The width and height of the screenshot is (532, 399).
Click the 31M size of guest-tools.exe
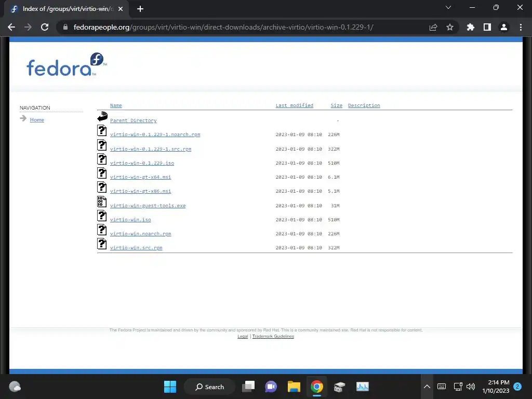point(335,206)
